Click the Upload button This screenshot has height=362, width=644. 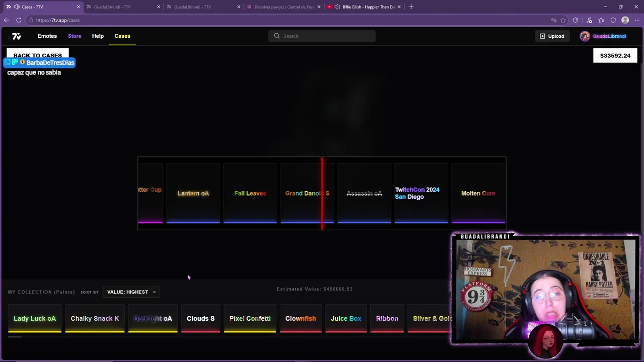(x=552, y=36)
